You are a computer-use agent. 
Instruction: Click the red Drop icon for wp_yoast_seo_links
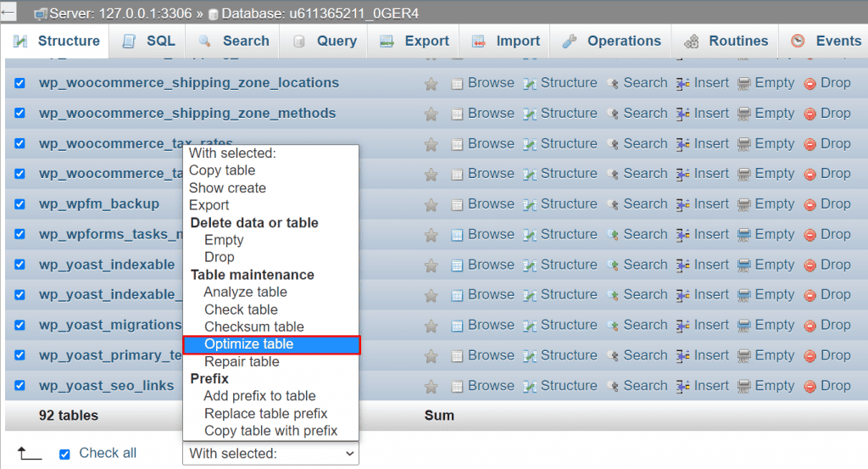coord(810,387)
